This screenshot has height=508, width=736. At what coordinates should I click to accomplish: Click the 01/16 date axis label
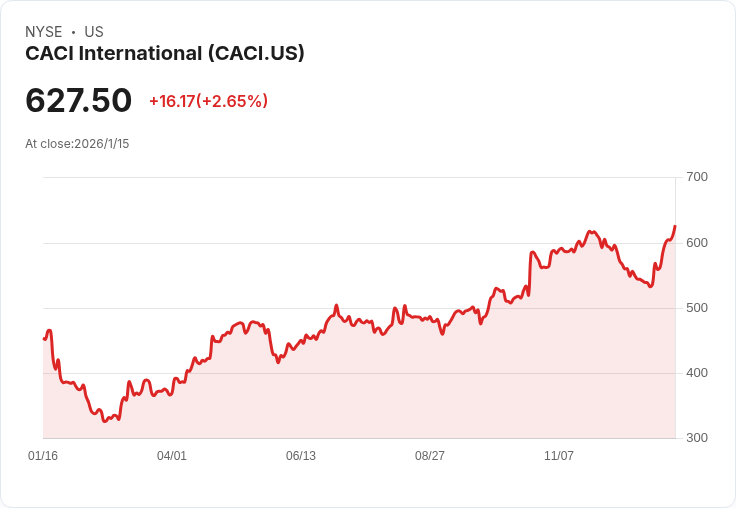(43, 455)
